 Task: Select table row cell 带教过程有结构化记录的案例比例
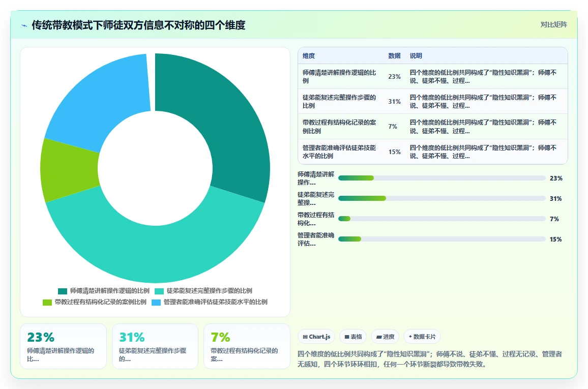(340, 127)
